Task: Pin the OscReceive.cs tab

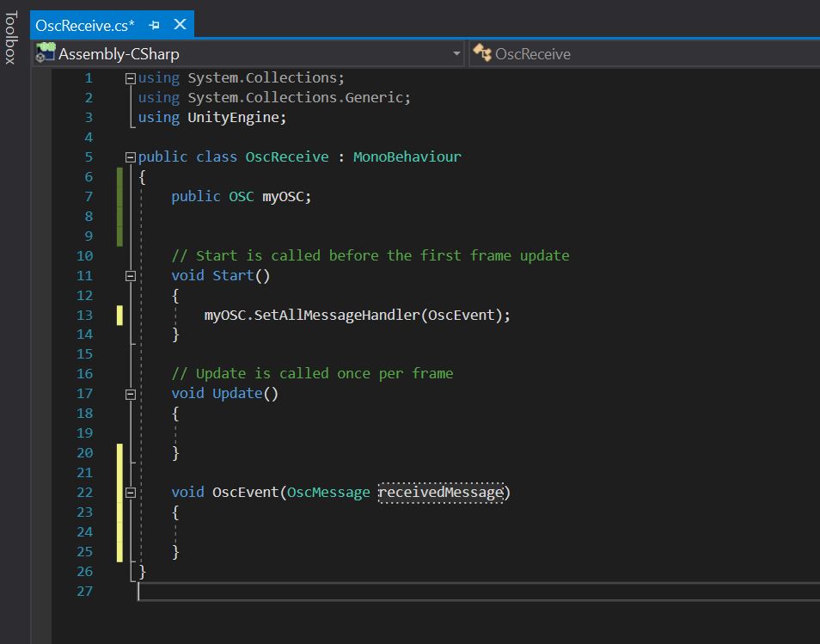Action: pyautogui.click(x=155, y=25)
